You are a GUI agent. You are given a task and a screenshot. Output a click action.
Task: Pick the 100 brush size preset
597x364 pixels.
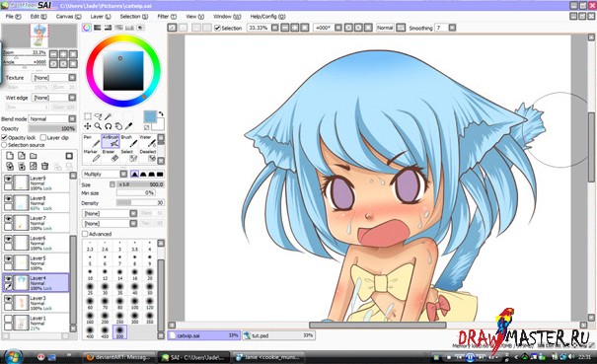click(135, 303)
